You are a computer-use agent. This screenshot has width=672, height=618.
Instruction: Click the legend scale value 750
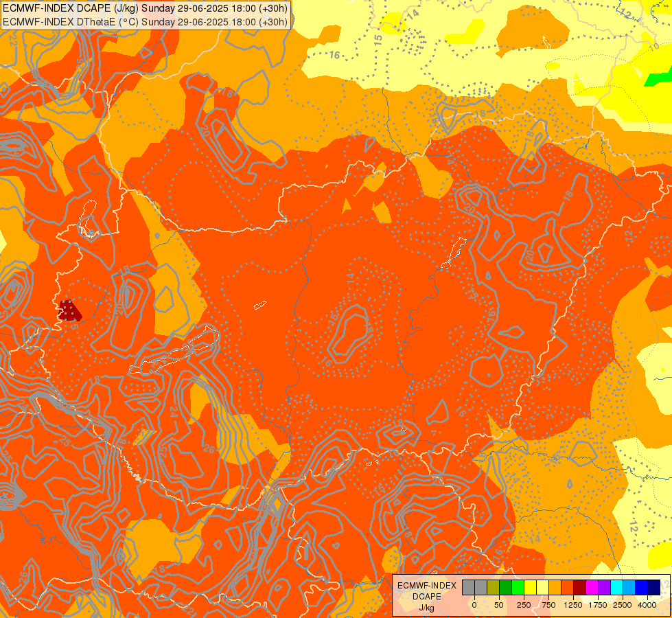click(548, 605)
